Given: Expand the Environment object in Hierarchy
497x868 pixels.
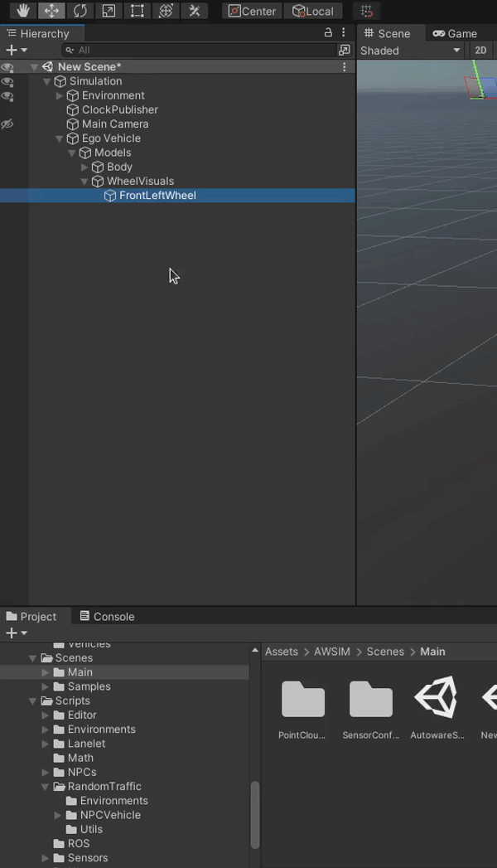Looking at the screenshot, I should coord(60,96).
